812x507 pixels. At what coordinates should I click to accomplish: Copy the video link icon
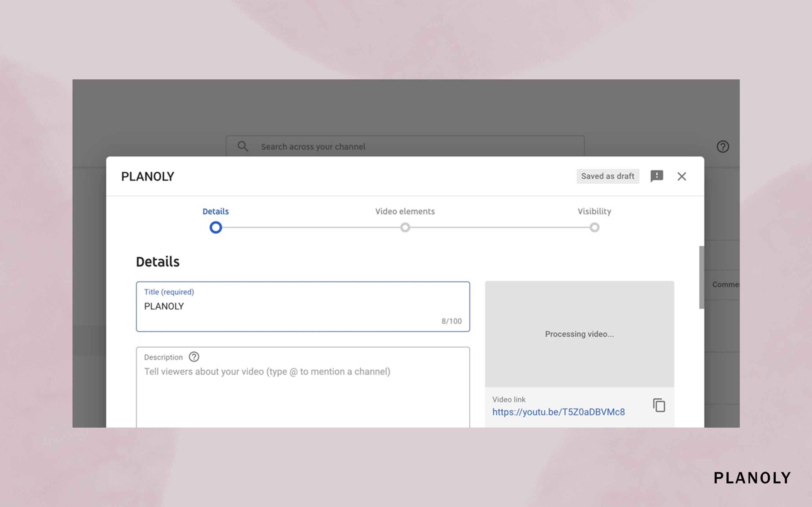(659, 405)
